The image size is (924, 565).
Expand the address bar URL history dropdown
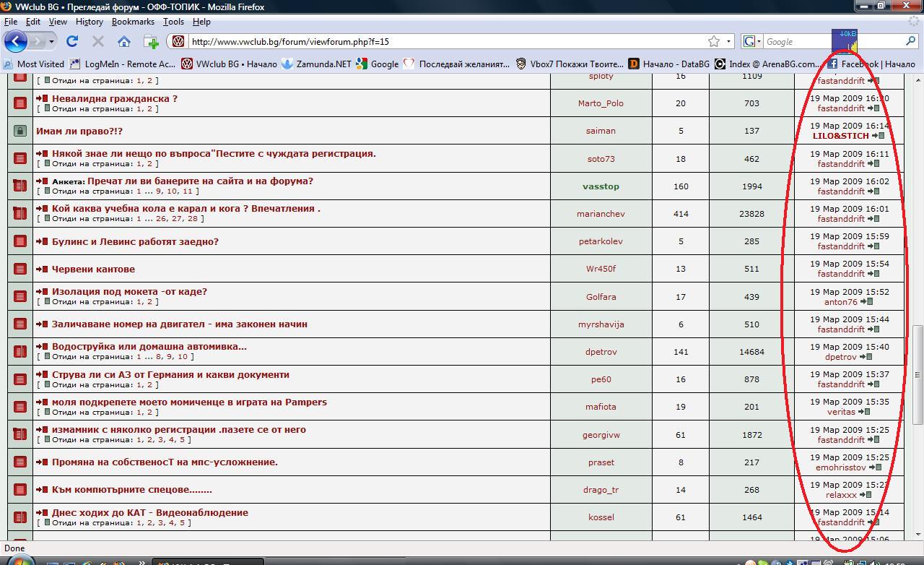click(728, 42)
